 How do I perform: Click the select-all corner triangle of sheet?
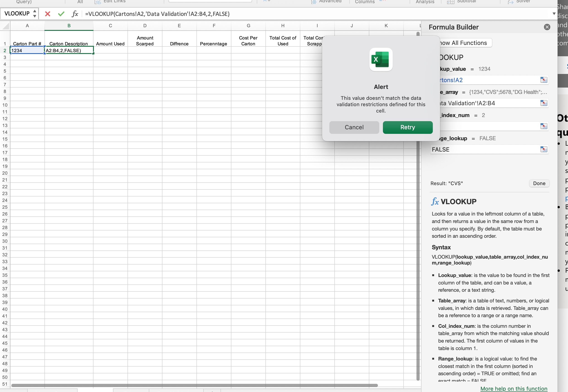click(5, 26)
